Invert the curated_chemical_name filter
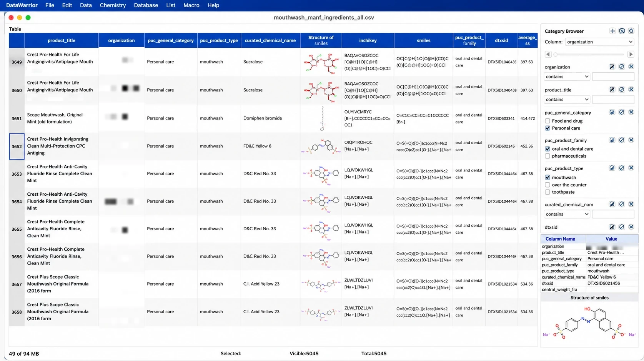The height and width of the screenshot is (361, 644). pos(612,204)
